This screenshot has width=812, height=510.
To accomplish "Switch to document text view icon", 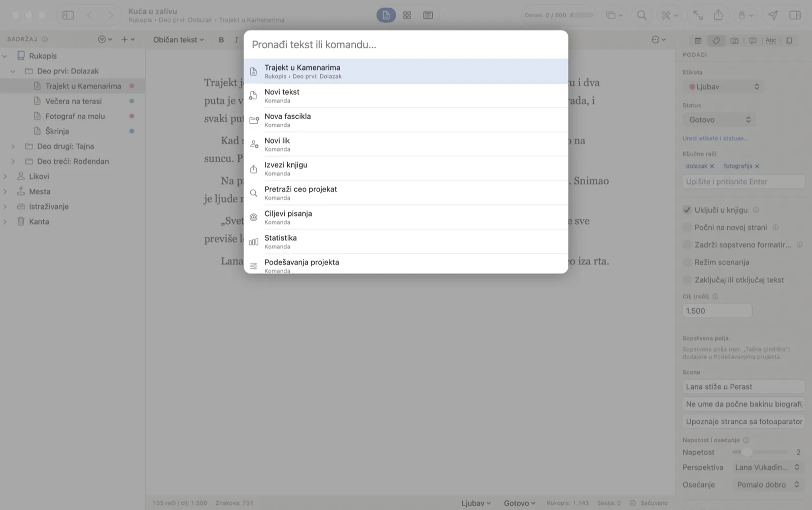I will pyautogui.click(x=386, y=15).
